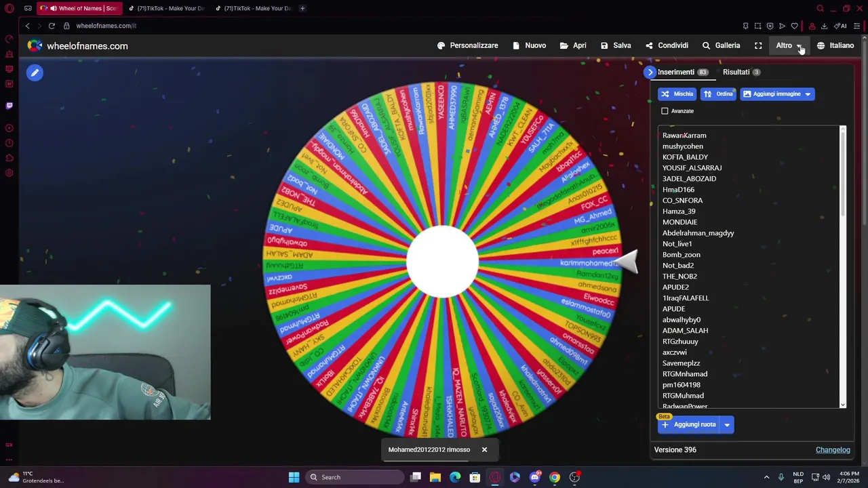Reload the wheelofnames page
Image resolution: width=868 pixels, height=488 pixels.
[52, 26]
